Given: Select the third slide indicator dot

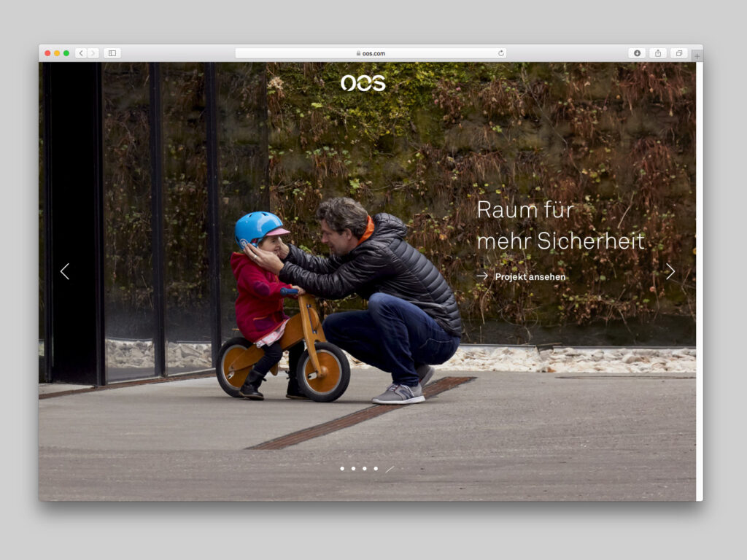Looking at the screenshot, I should (x=365, y=469).
